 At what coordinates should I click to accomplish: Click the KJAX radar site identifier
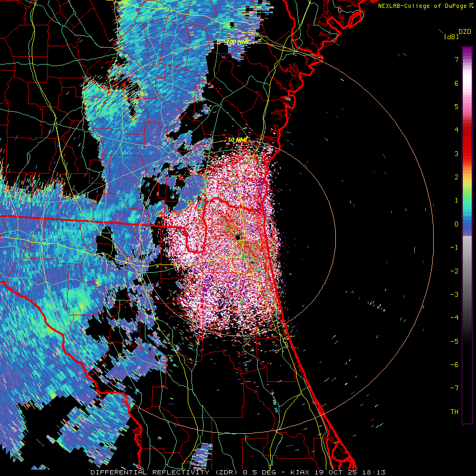click(x=300, y=472)
